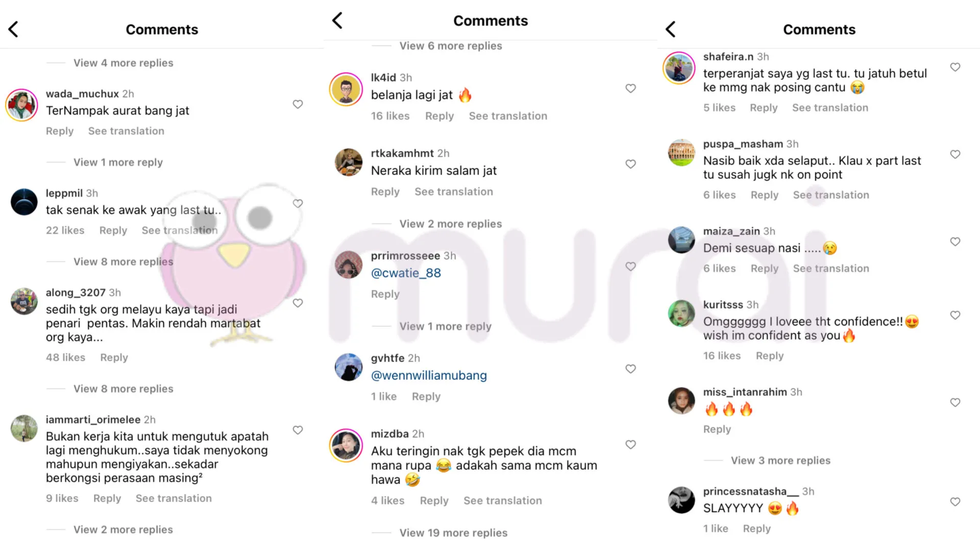The height and width of the screenshot is (545, 980).
Task: Show "View 3 more replies" under miss_intanrahim
Action: (x=780, y=460)
